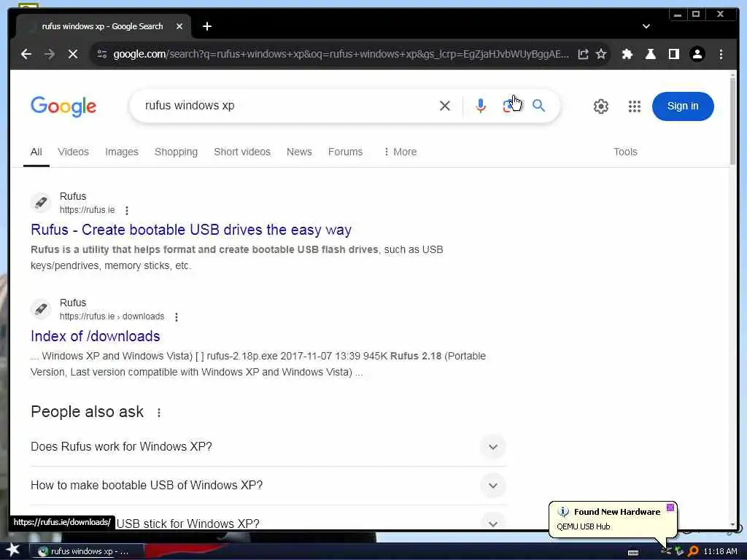The width and height of the screenshot is (747, 560).
Task: Open the Google apps grid
Action: pos(634,106)
